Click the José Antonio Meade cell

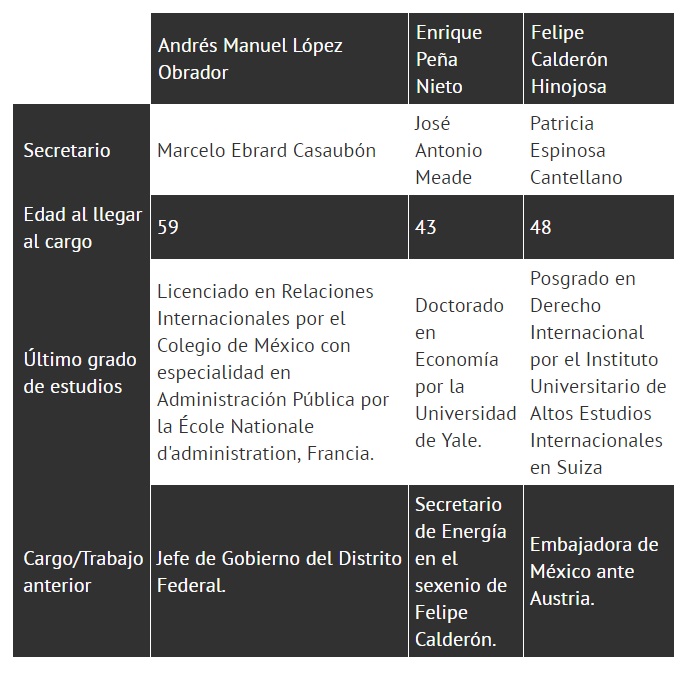466,150
